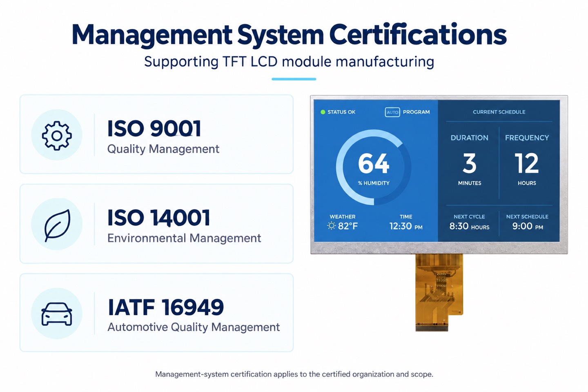The image size is (588, 392).
Task: Click the 'FREQUENCY' label
Action: click(527, 138)
